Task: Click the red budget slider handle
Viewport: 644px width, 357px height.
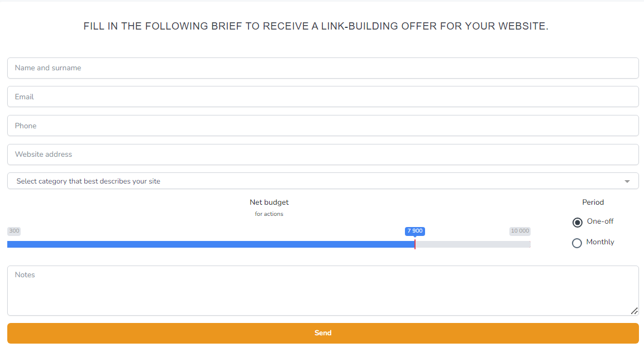Action: tap(415, 244)
